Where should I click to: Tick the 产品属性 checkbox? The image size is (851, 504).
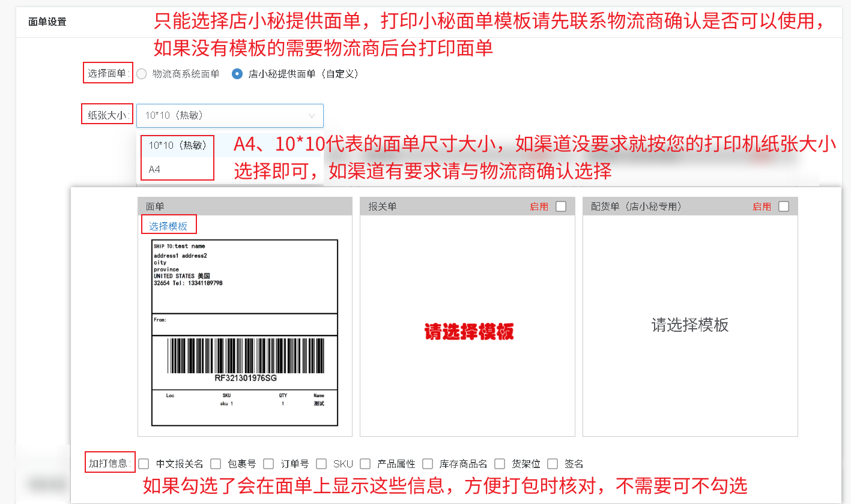point(365,464)
